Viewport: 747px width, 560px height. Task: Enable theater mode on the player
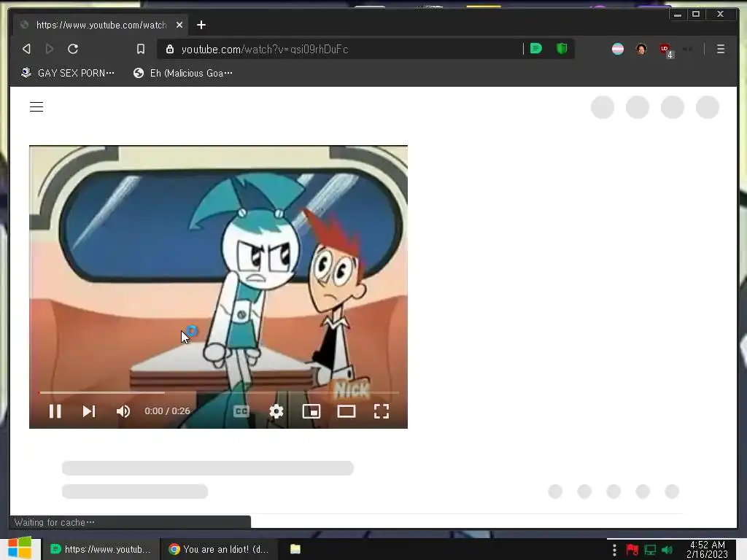click(347, 411)
